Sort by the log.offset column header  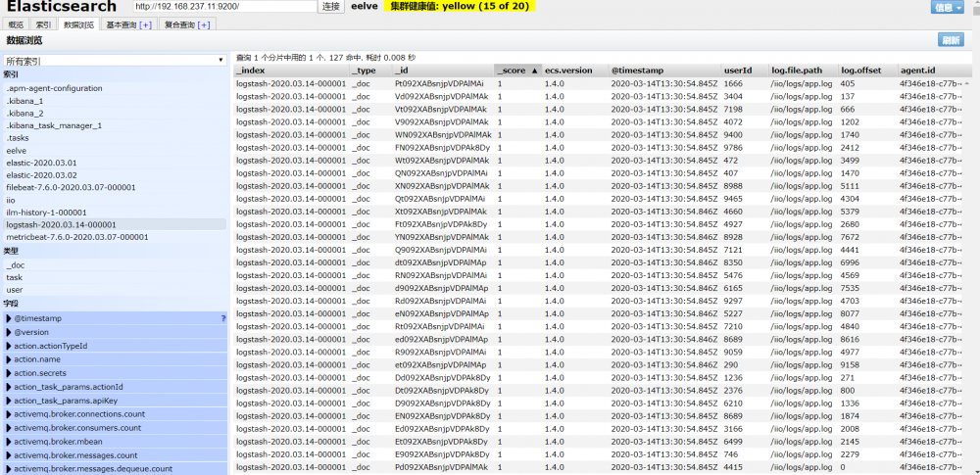(867, 71)
